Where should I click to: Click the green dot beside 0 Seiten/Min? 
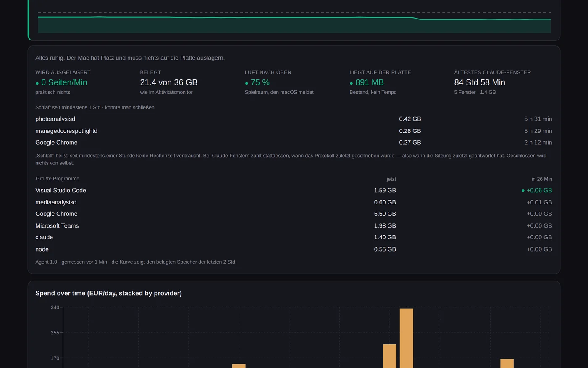[37, 83]
